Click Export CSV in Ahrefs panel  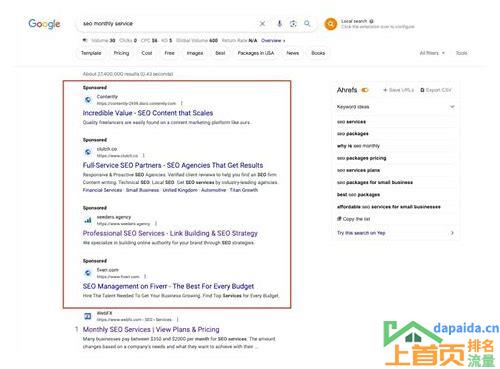[x=436, y=90]
